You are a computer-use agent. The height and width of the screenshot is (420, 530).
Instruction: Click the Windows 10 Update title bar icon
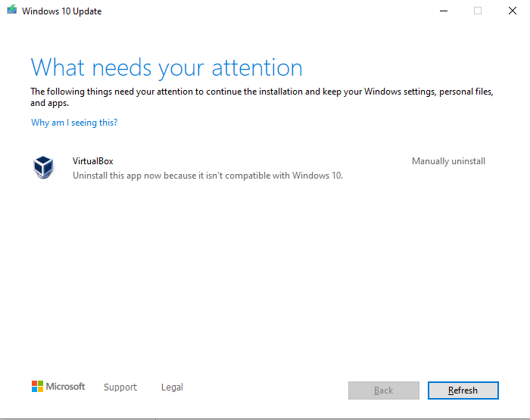(12, 10)
